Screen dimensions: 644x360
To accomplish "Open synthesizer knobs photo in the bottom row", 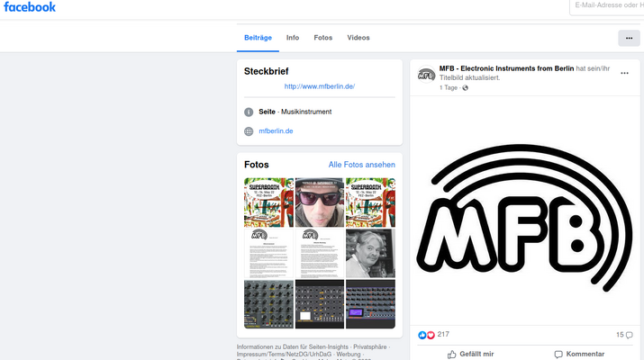I will (x=268, y=304).
